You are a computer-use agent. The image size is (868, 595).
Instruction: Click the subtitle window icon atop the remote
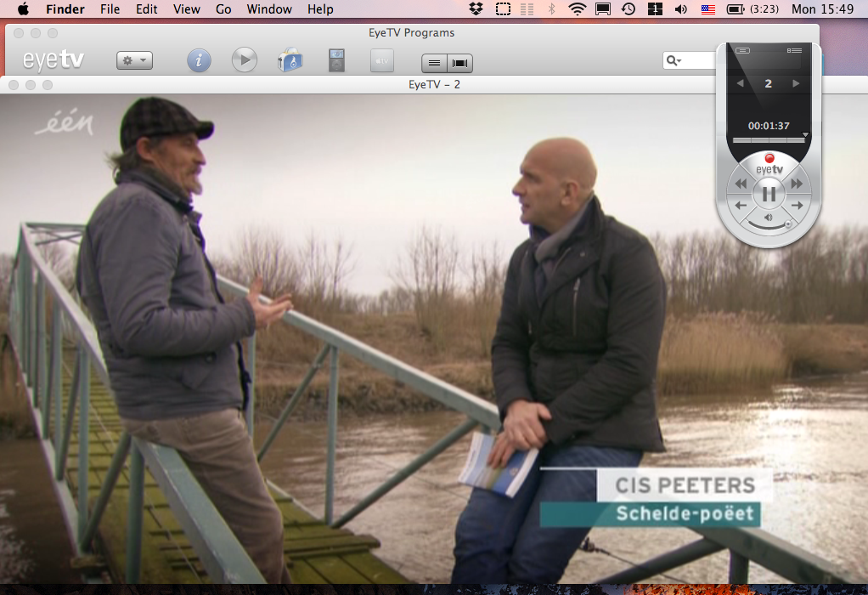(x=743, y=50)
